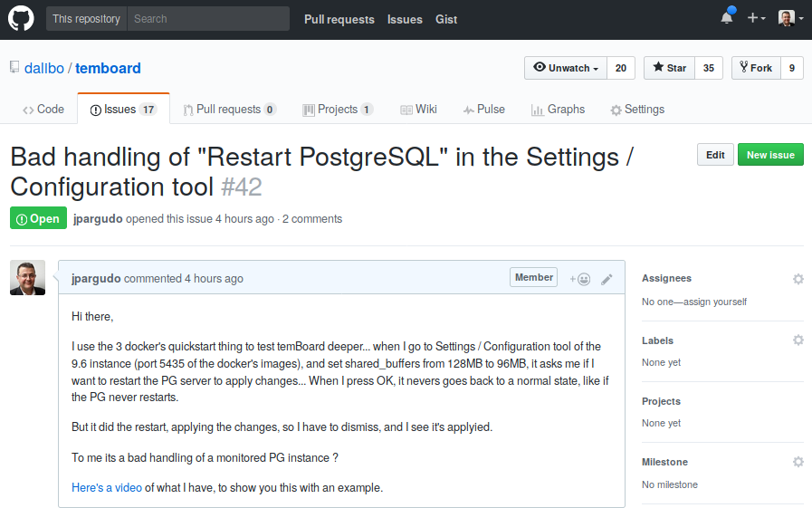Click the Edit title button
The image size is (812, 508).
[x=715, y=155]
